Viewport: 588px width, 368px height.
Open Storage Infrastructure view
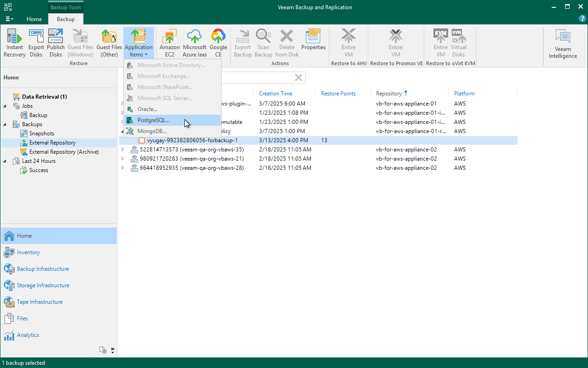[x=58, y=285]
